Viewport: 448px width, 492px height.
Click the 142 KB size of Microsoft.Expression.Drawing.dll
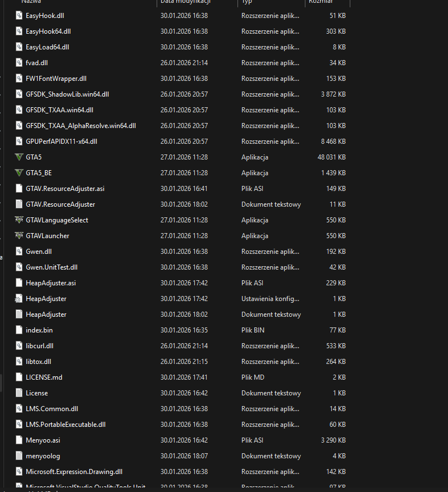click(x=336, y=471)
